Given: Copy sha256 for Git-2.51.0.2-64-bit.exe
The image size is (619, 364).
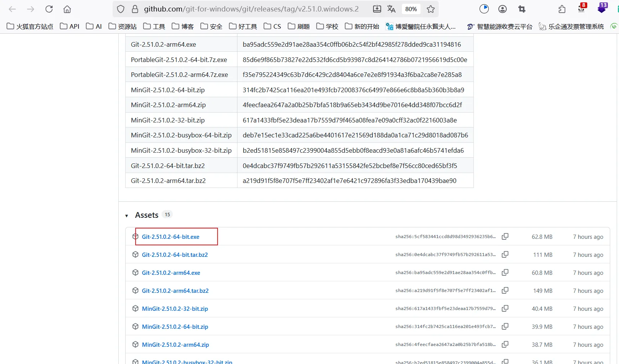Looking at the screenshot, I should point(505,237).
